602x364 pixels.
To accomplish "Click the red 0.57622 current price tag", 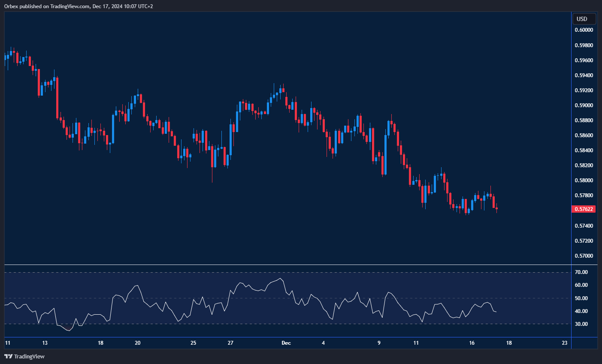I will (584, 209).
